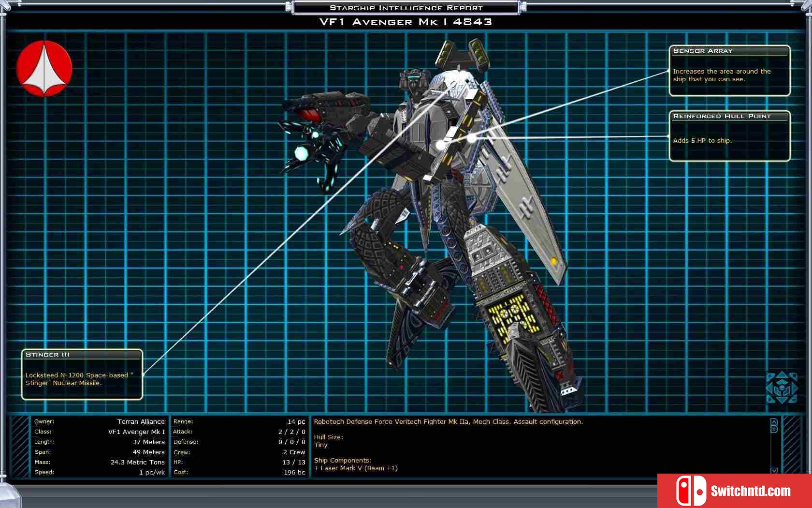
Task: Click the Locksteed N-1200 missile description
Action: pos(79,379)
